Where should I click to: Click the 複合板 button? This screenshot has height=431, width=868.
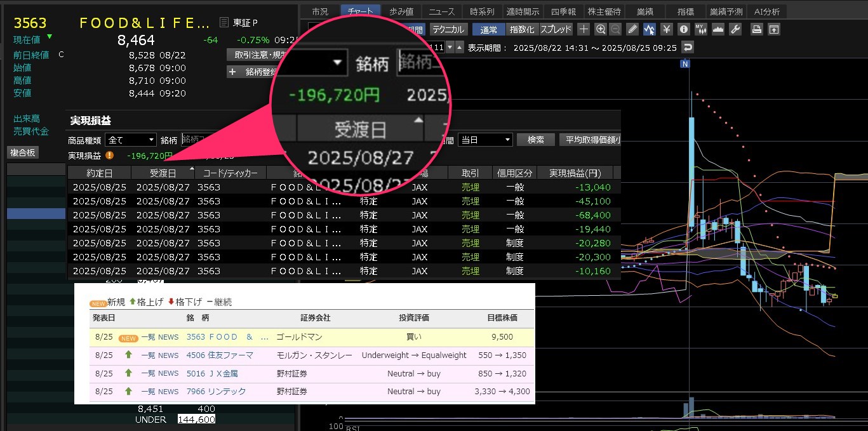click(23, 152)
